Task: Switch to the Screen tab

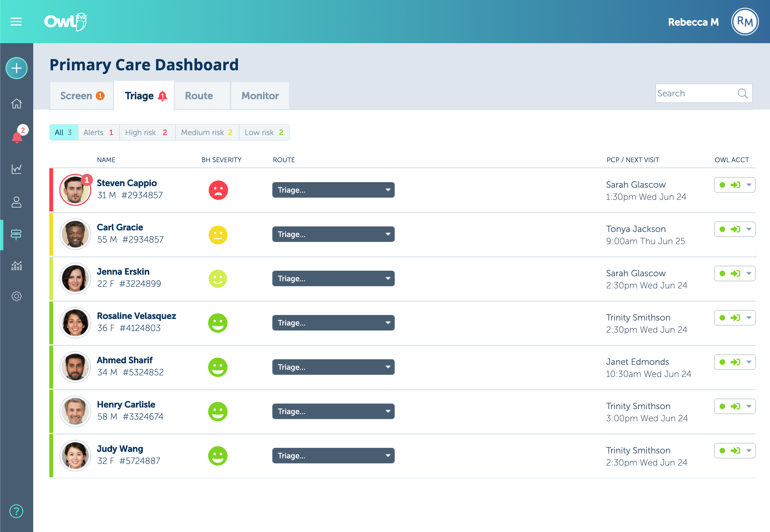Action: (x=82, y=96)
